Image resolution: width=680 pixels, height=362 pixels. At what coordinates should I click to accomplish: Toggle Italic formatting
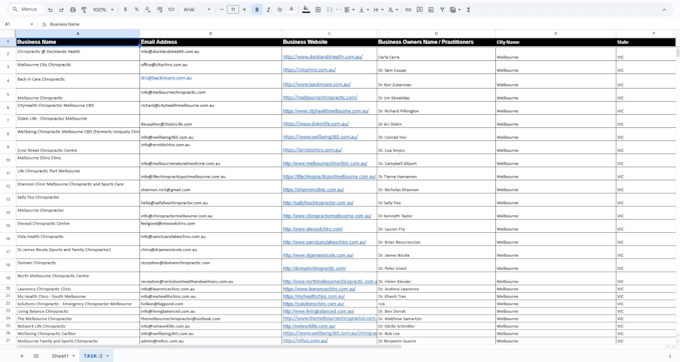click(x=268, y=10)
